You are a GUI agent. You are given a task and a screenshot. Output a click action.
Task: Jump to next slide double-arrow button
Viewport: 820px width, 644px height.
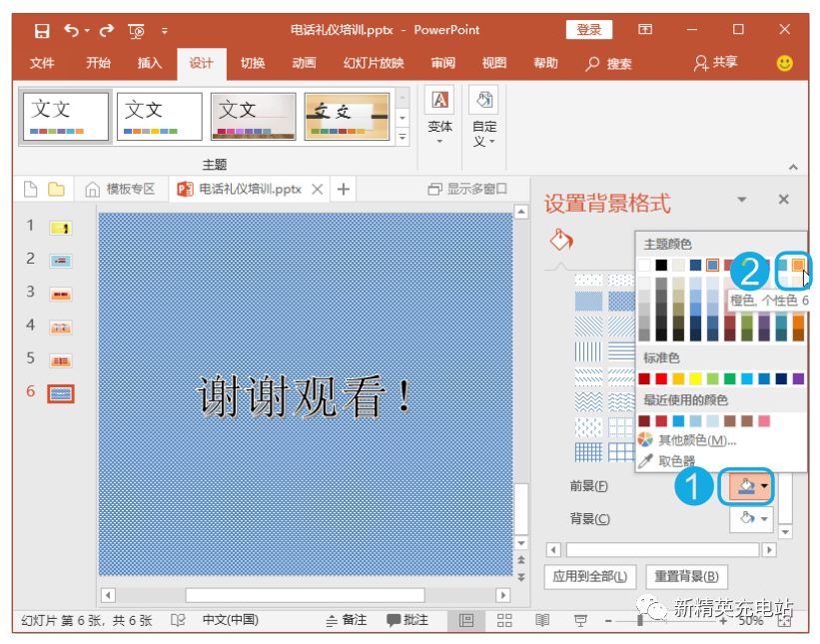521,578
